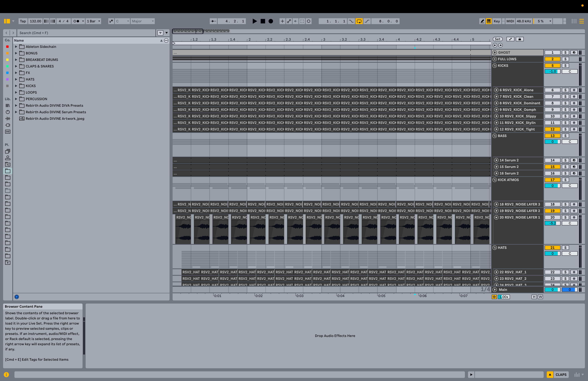
Task: Click the Tap tempo button
Action: coord(23,21)
